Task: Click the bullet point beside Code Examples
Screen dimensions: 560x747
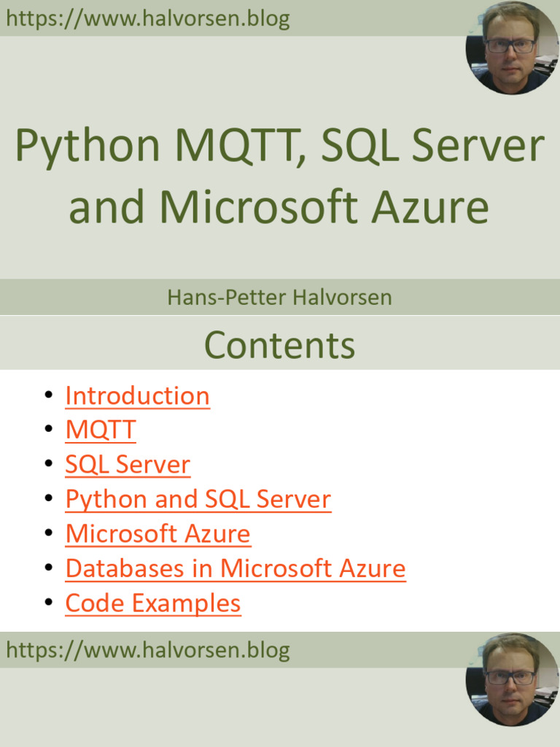Action: coord(48,603)
